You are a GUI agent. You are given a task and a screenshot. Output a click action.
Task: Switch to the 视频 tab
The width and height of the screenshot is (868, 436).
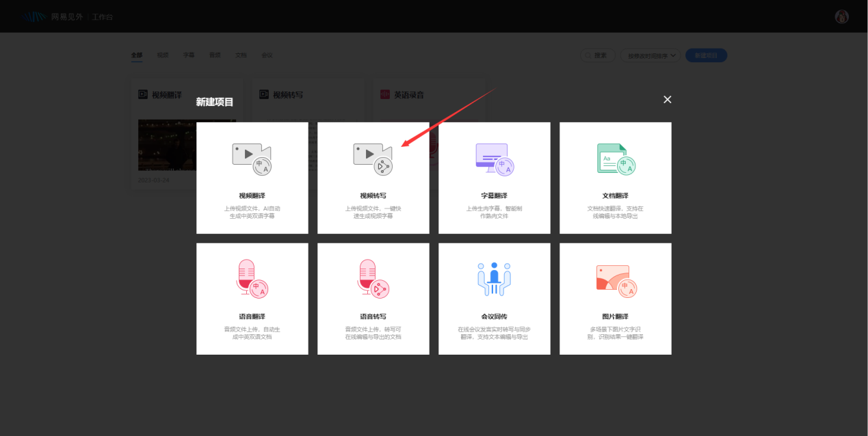(x=163, y=55)
